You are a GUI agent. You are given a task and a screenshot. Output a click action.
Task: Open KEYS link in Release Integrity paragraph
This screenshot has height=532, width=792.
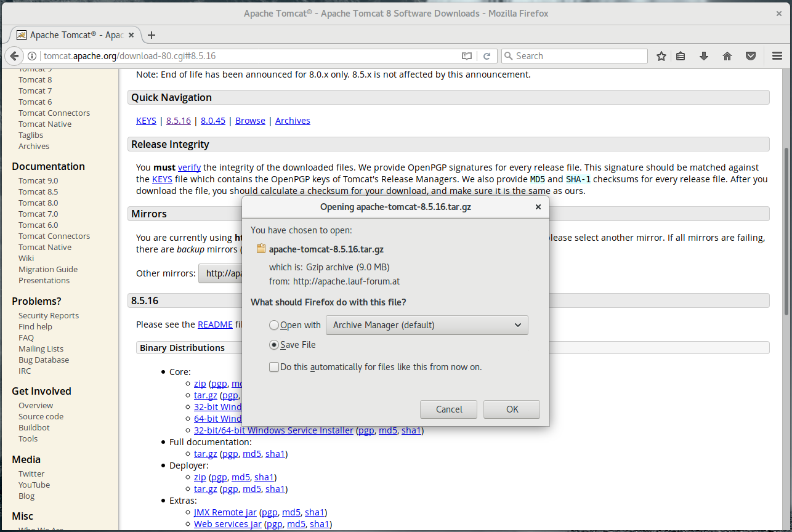tap(162, 179)
